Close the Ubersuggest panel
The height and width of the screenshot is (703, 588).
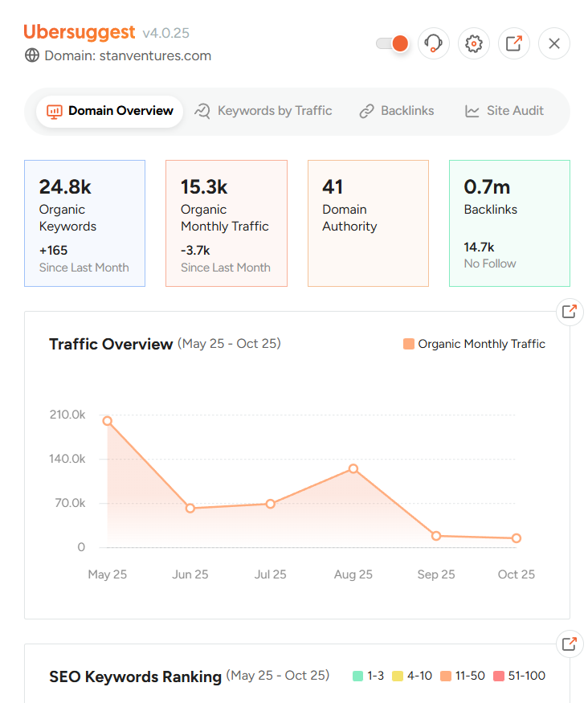554,43
